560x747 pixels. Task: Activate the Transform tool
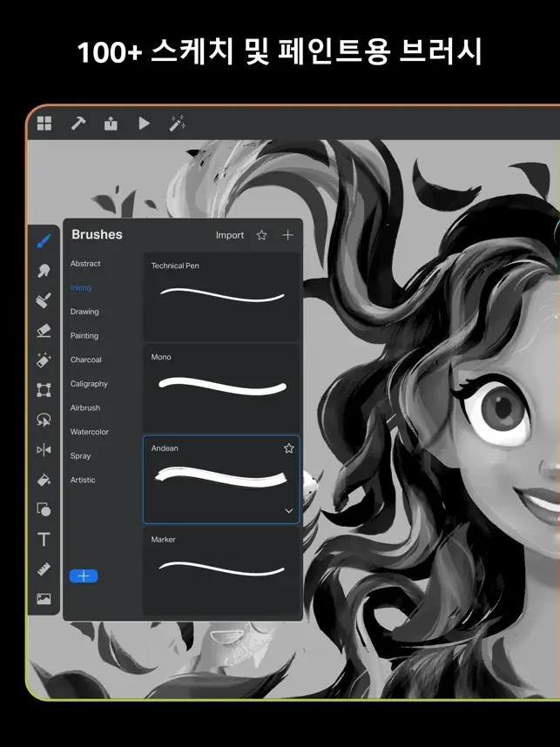coord(44,390)
